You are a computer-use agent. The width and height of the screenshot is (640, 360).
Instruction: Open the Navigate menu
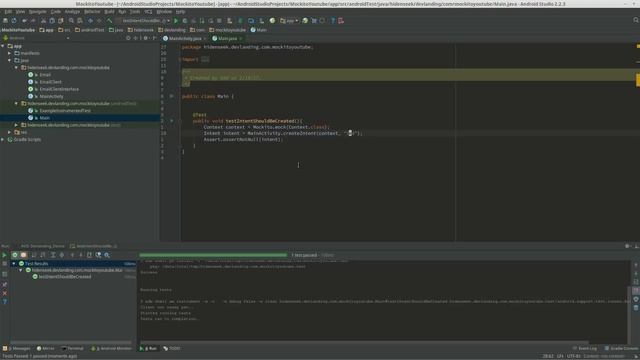point(37,12)
